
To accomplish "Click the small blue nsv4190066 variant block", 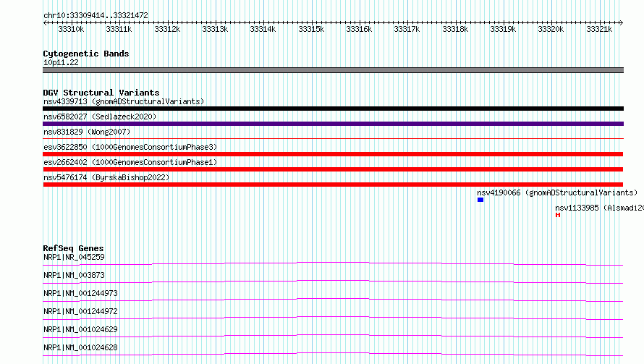I will [x=480, y=200].
